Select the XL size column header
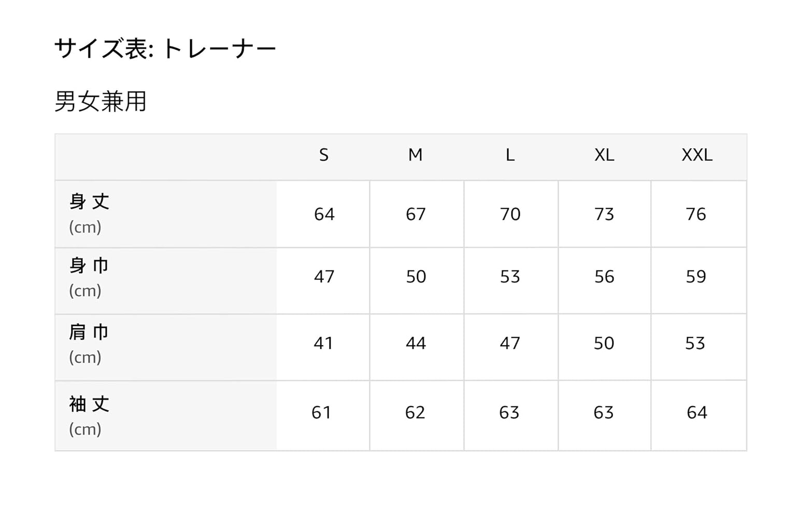Screen dimensions: 812x518 click(x=604, y=155)
